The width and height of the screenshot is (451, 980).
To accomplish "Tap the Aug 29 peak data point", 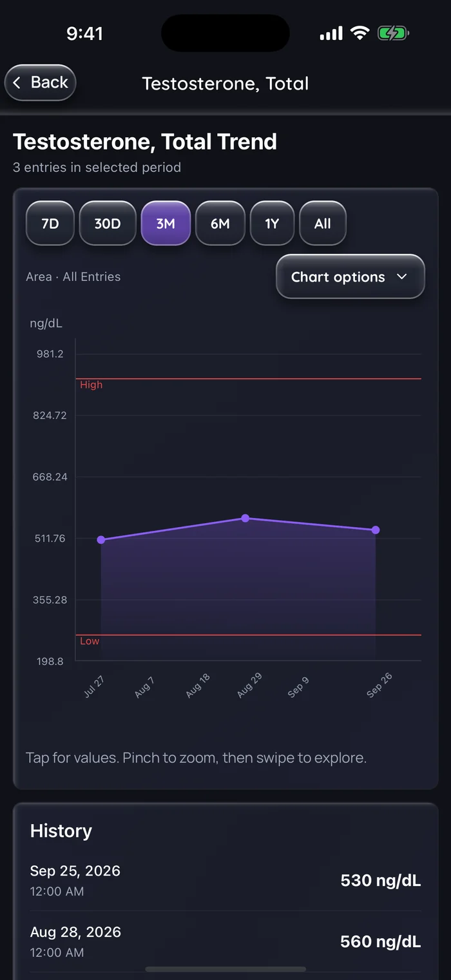I will (245, 518).
